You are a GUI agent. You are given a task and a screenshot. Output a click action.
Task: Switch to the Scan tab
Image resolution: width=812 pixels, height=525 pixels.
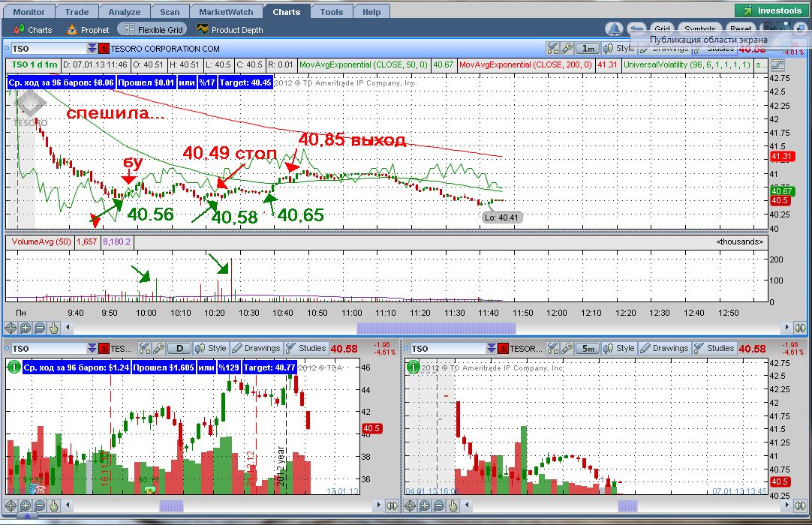170,12
